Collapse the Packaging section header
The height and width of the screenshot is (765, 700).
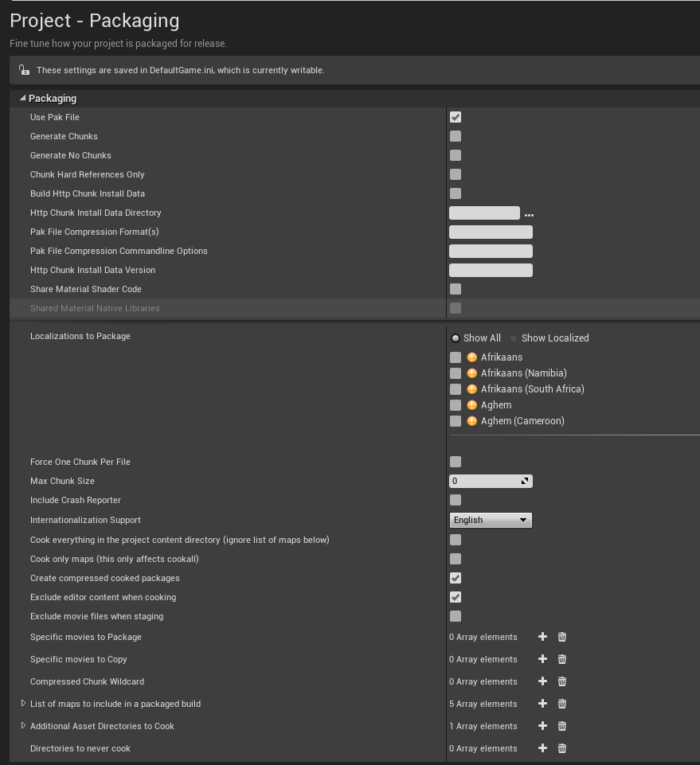22,98
